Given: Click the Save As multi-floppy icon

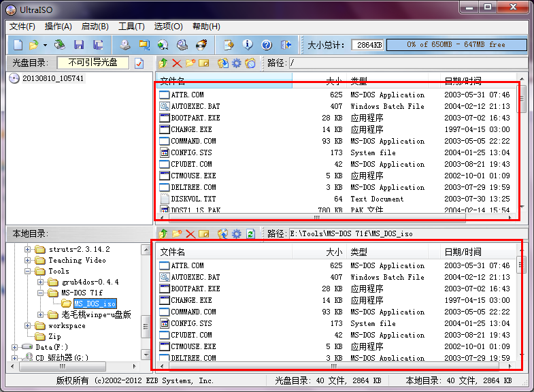Looking at the screenshot, I should click(x=98, y=45).
